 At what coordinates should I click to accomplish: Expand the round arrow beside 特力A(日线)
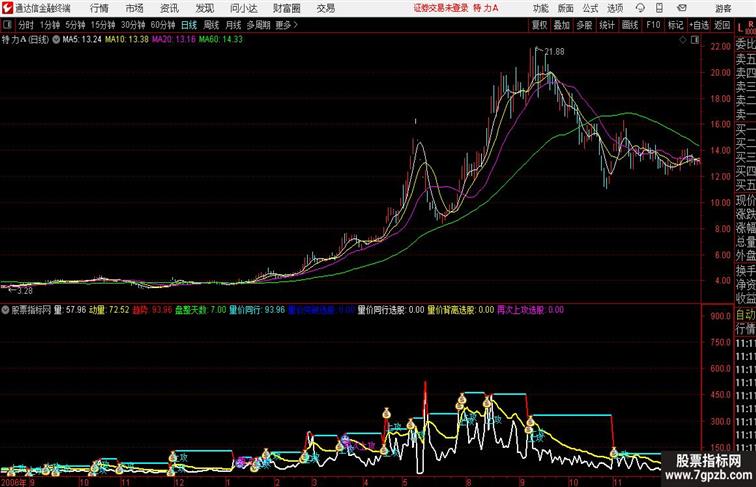pyautogui.click(x=56, y=40)
